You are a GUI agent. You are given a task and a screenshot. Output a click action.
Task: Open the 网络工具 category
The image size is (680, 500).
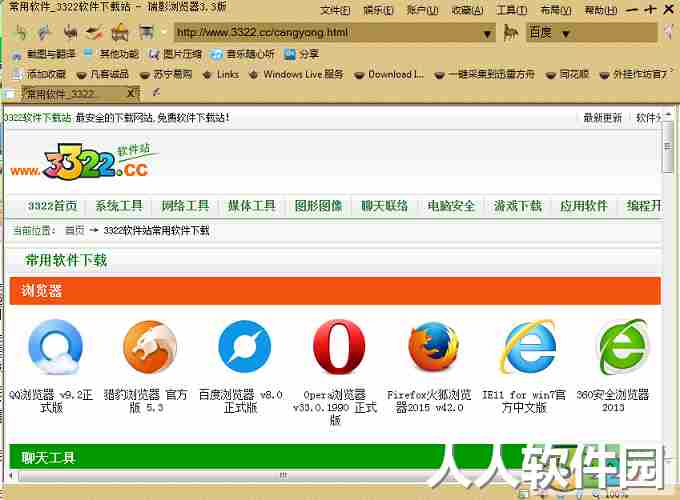[x=185, y=206]
